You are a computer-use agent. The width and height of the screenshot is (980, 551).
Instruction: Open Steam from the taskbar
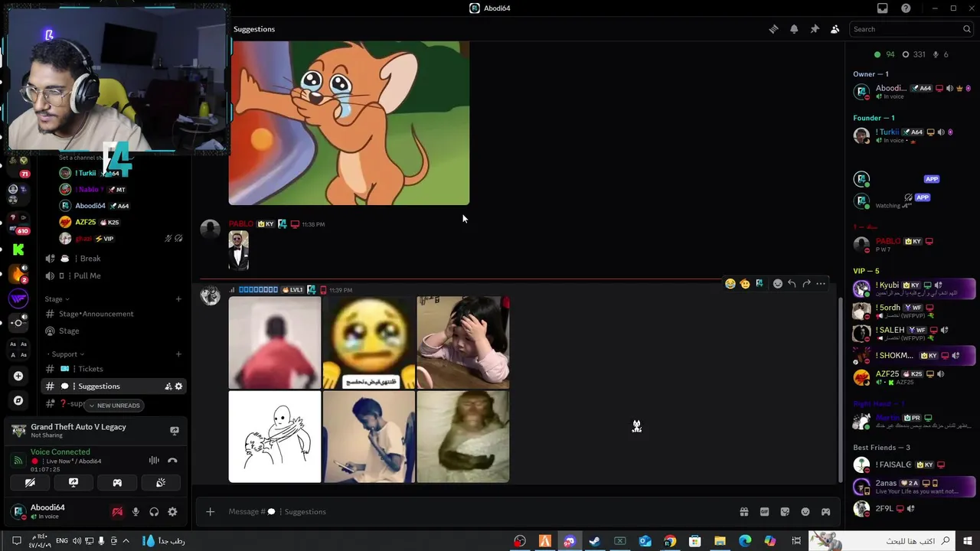pyautogui.click(x=594, y=541)
